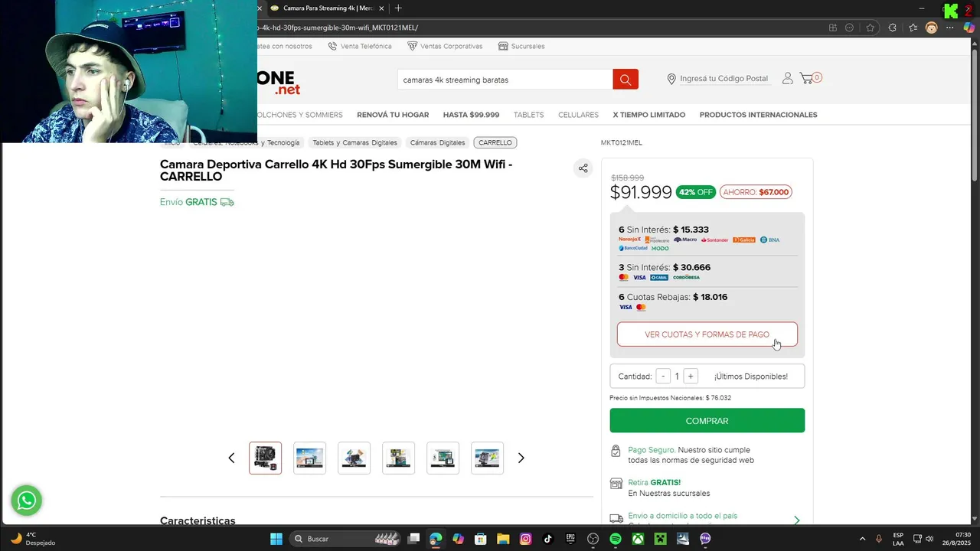Image resolution: width=980 pixels, height=551 pixels.
Task: Click Cámaras Digitales breadcrumb
Action: [x=437, y=142]
